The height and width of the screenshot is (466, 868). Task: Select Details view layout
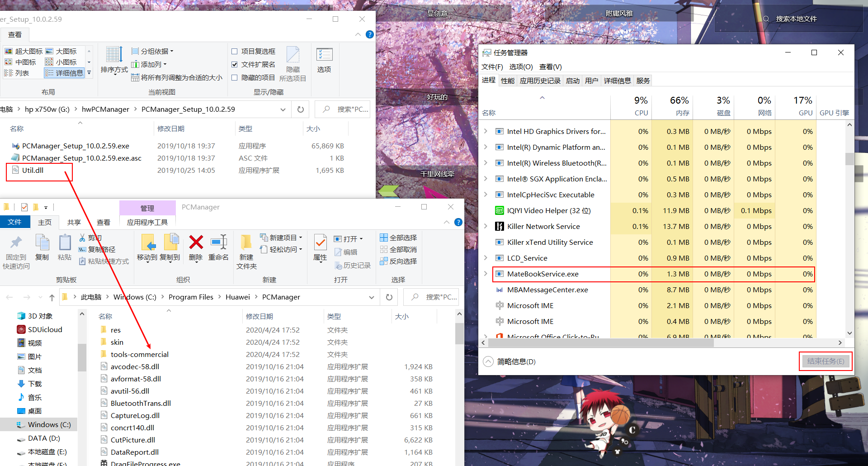point(65,73)
